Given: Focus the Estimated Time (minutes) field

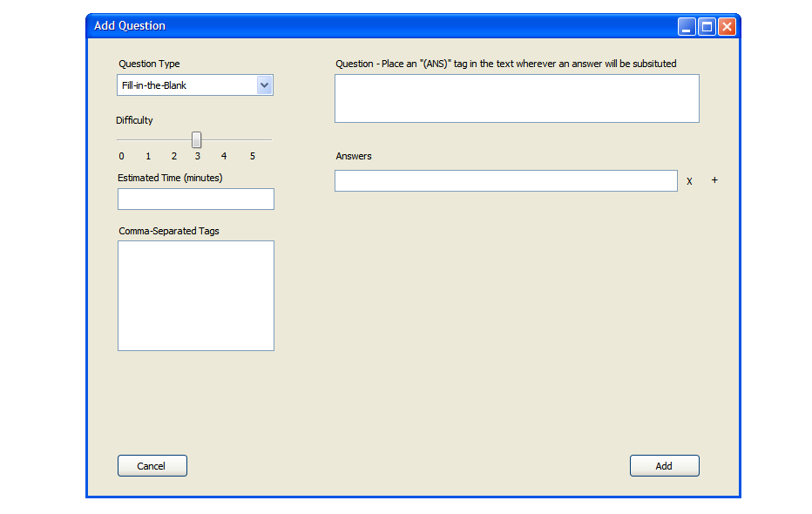Looking at the screenshot, I should click(x=196, y=199).
